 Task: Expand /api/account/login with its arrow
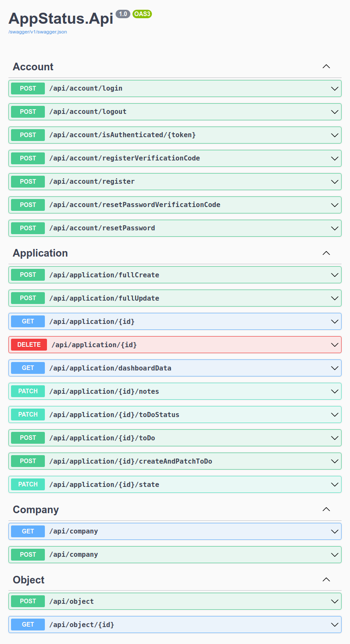click(335, 88)
